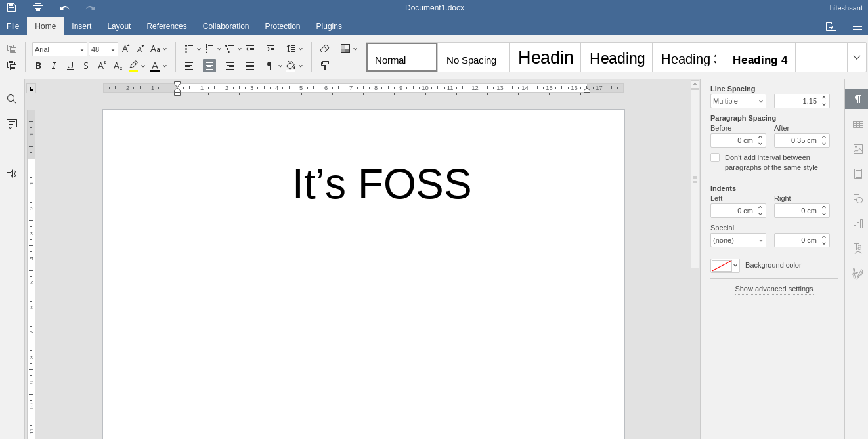
Task: Click Show advanced settings link
Action: pos(774,289)
